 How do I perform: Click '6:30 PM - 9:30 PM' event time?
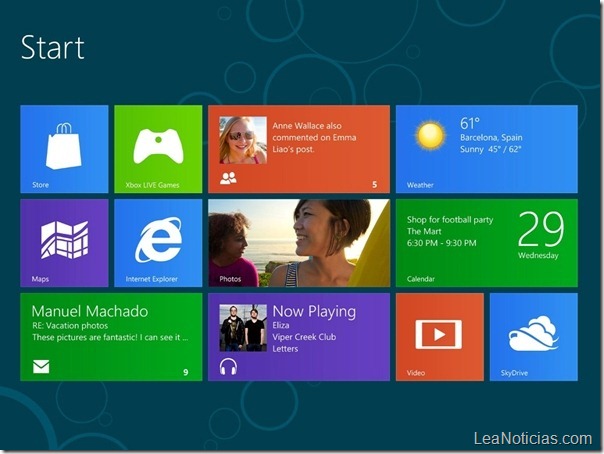(441, 243)
